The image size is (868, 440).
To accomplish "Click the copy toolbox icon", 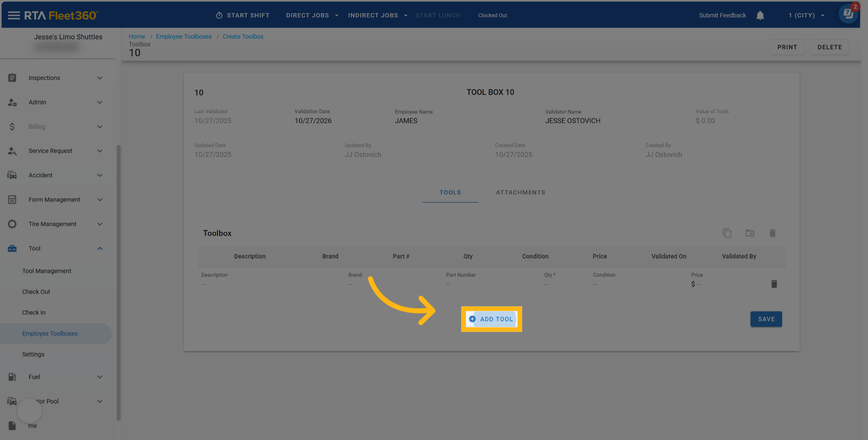I will [727, 233].
